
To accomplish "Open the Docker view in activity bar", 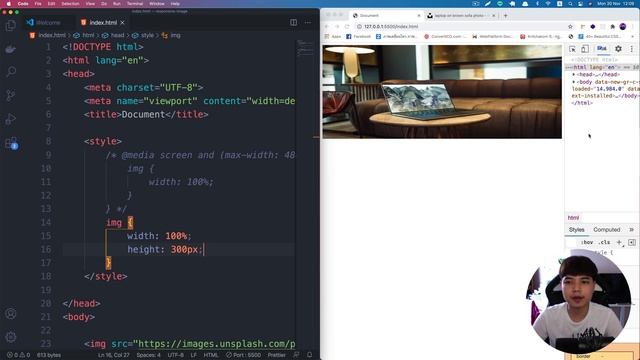I will coord(11,49).
